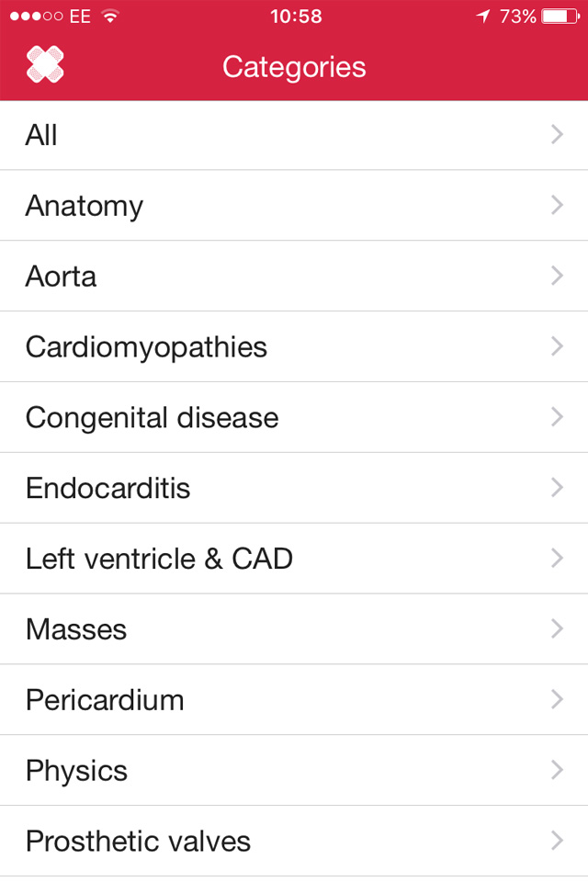Tap the signal strength dots
Screen dimensions: 588x882
(35, 17)
